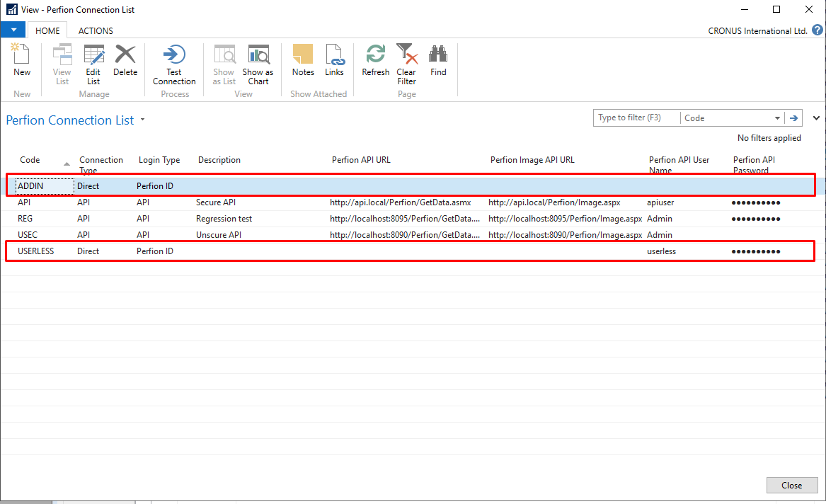Screen dimensions: 826x504
Task: Click the localhost:8090 Image.aspx URL cell
Action: click(566, 235)
